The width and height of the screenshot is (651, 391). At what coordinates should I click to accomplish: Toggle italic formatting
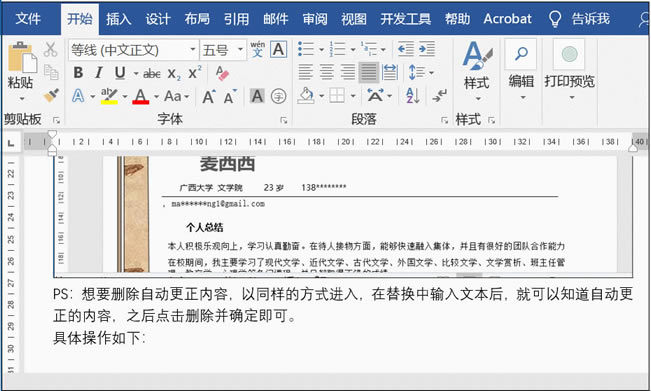[x=98, y=73]
